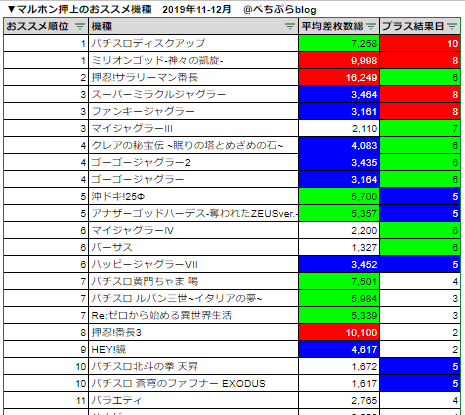Click blue 3,464 value cell
The image size is (465, 415).
[339, 94]
